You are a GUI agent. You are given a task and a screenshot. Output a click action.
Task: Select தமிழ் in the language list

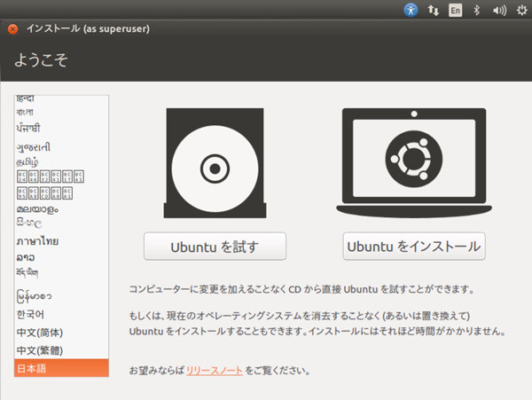coord(61,161)
